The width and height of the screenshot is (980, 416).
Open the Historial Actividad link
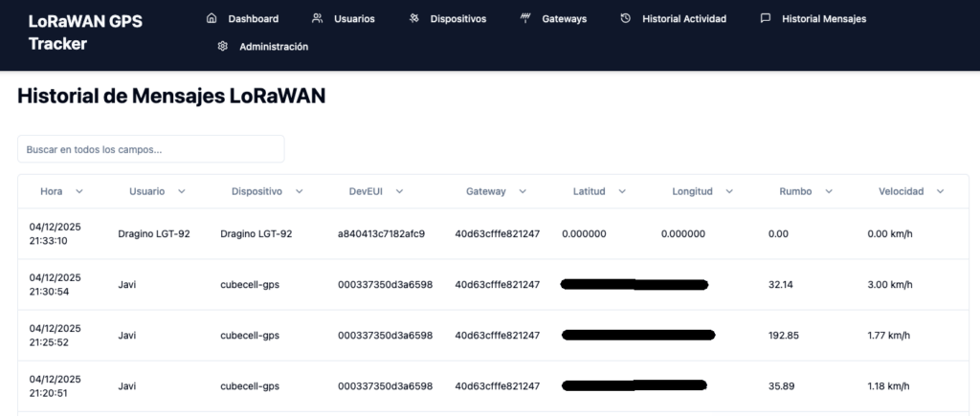click(x=684, y=18)
